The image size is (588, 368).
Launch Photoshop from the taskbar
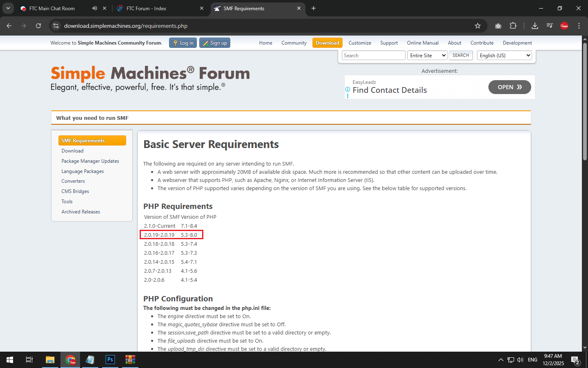(x=110, y=360)
